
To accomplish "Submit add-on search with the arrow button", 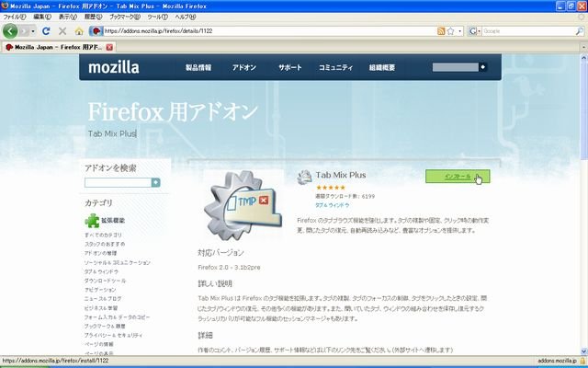I will [x=156, y=183].
